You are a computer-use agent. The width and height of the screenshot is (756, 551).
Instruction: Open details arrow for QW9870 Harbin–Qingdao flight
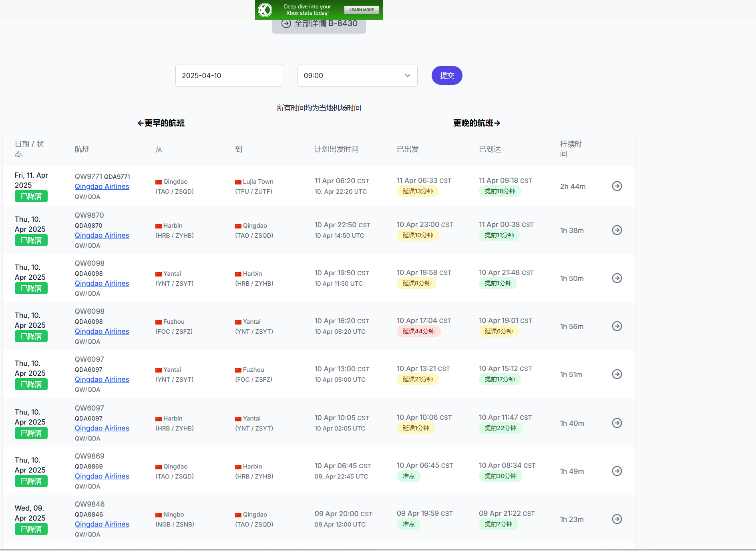(x=617, y=230)
